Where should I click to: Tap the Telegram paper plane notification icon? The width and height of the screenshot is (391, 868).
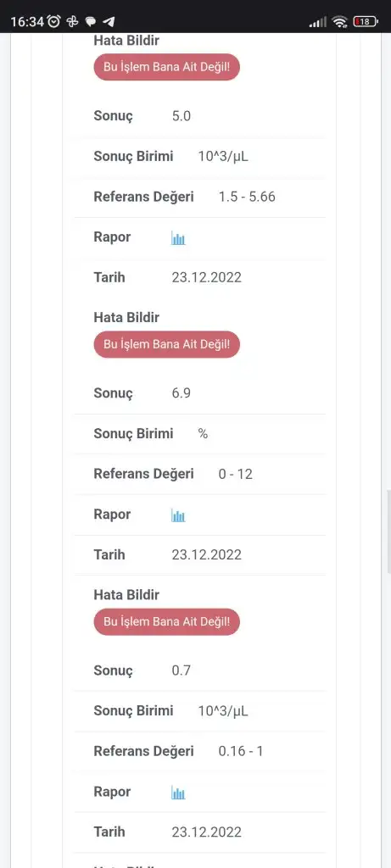(x=109, y=22)
